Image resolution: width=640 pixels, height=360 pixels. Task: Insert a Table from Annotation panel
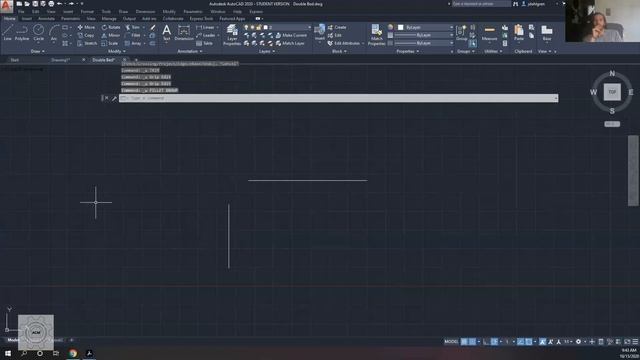tap(204, 43)
